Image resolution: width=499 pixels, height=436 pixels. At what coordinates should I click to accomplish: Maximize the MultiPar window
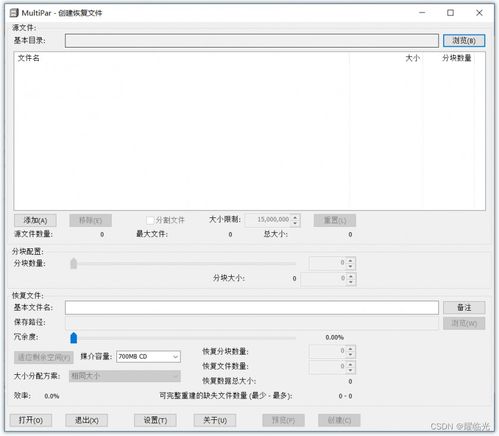(x=450, y=13)
